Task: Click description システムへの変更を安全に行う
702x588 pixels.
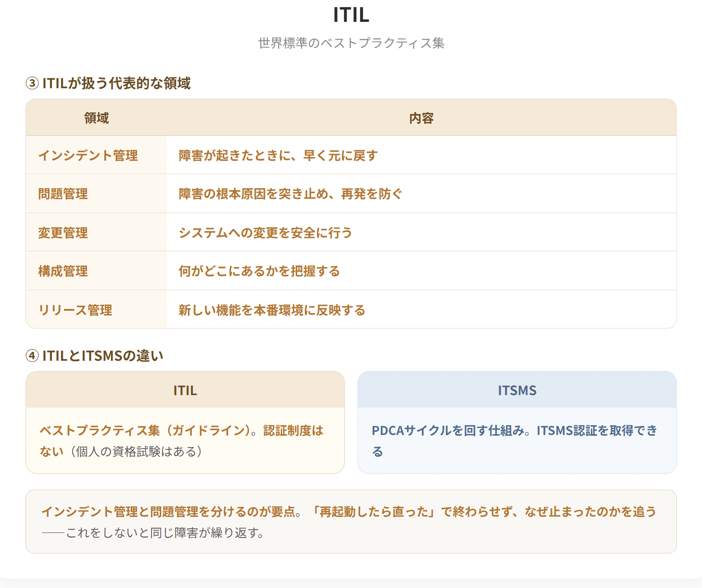Action: coord(265,233)
